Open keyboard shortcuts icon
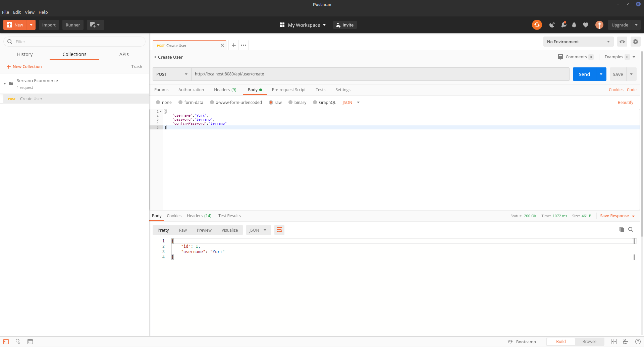This screenshot has width=644, height=347. pos(626,342)
